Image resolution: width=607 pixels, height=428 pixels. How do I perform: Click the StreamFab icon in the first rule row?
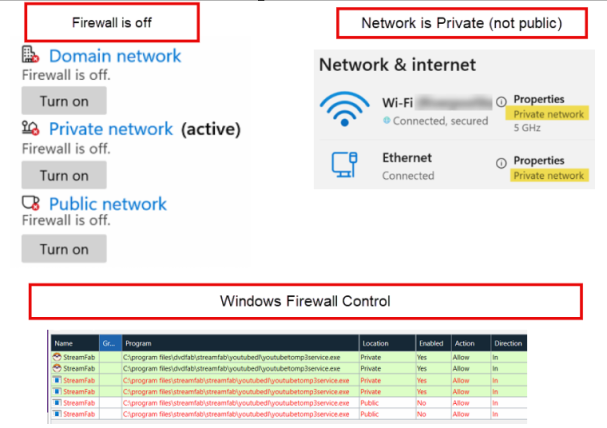point(56,357)
